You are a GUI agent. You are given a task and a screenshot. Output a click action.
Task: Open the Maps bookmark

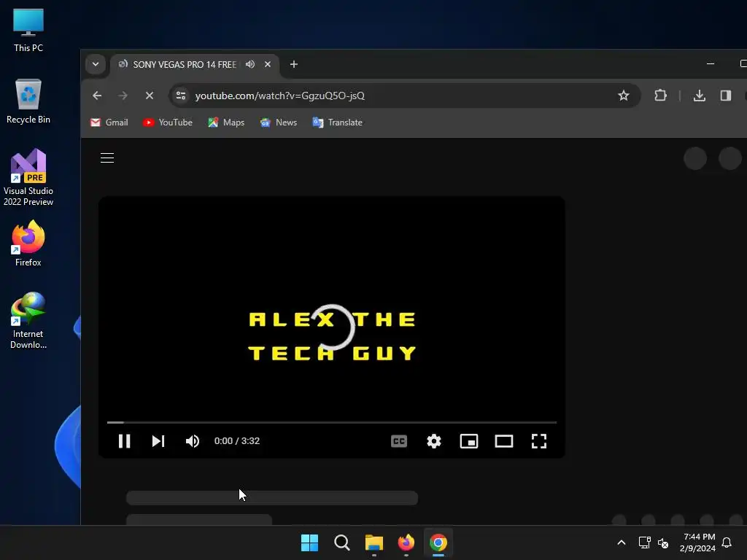pyautogui.click(x=226, y=122)
